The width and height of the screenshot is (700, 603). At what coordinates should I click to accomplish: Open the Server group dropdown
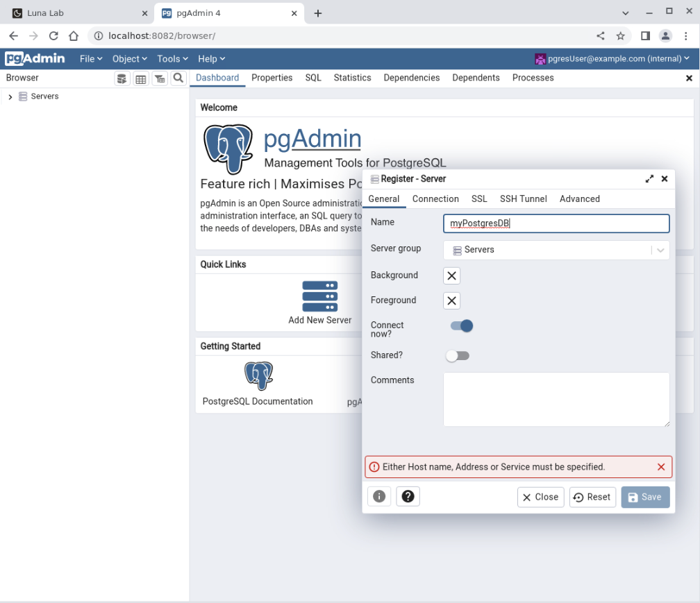coord(556,250)
